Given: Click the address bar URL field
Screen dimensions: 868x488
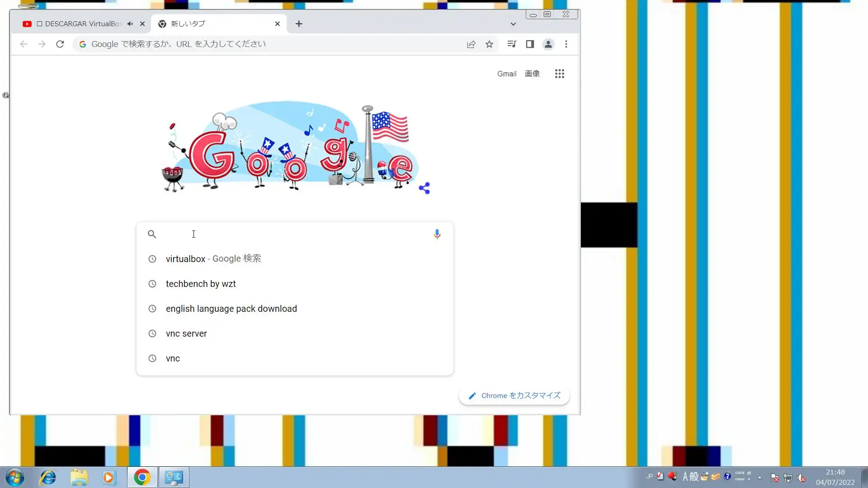Looking at the screenshot, I should [271, 44].
